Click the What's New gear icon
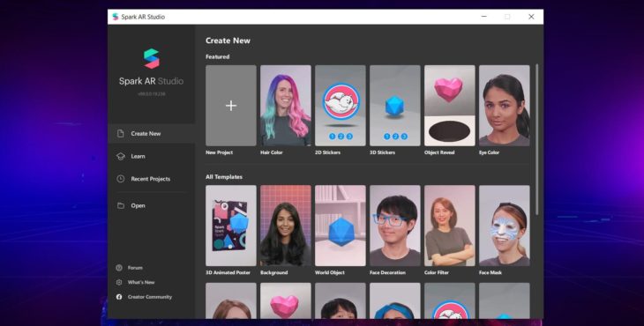The image size is (644, 326). pos(119,282)
